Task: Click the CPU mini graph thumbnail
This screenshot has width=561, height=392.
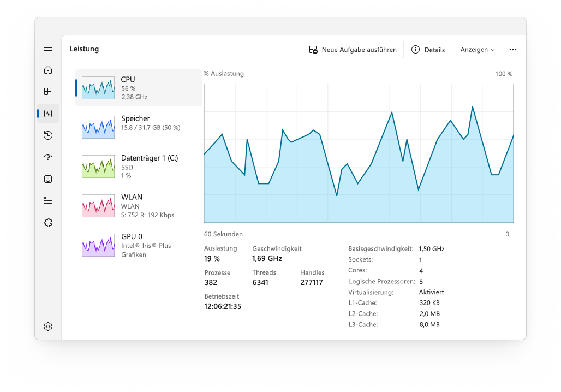Action: 98,88
